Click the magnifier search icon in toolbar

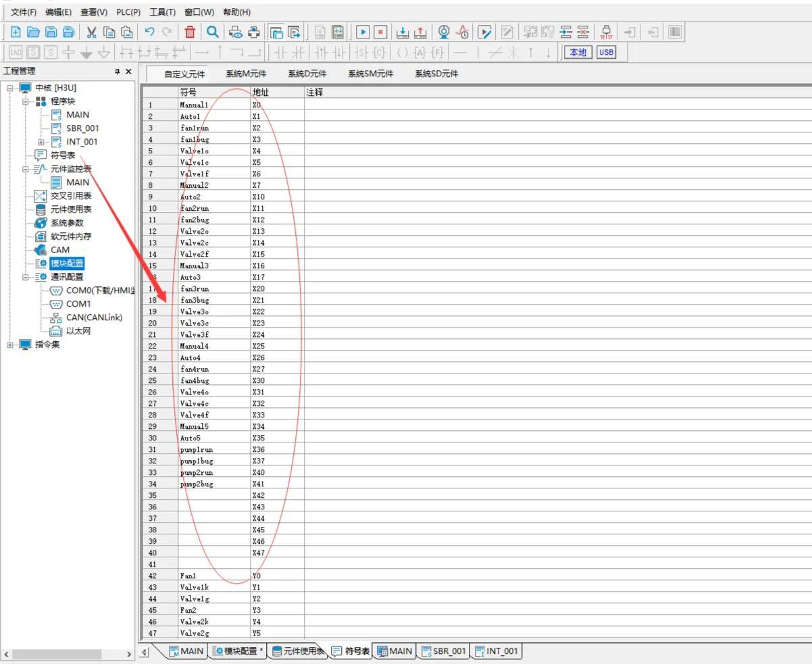coord(212,32)
